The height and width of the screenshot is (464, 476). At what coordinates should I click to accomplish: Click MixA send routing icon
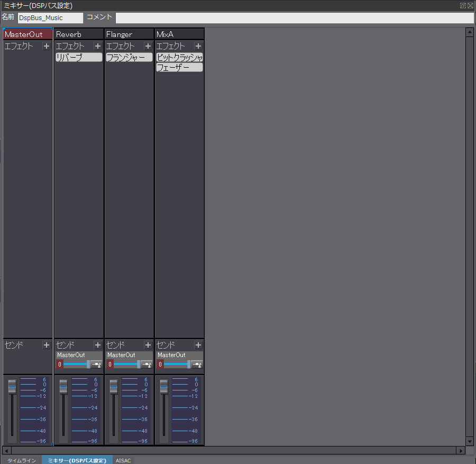tap(197, 365)
